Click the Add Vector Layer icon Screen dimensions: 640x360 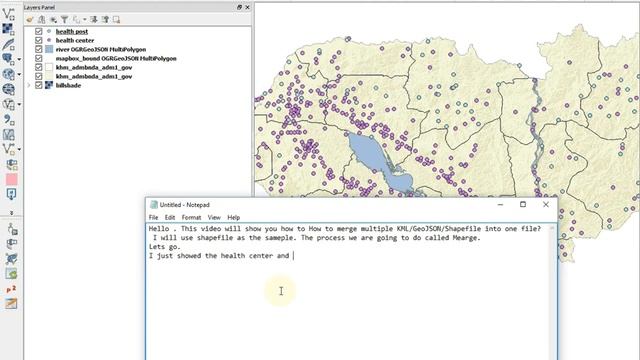click(x=8, y=14)
